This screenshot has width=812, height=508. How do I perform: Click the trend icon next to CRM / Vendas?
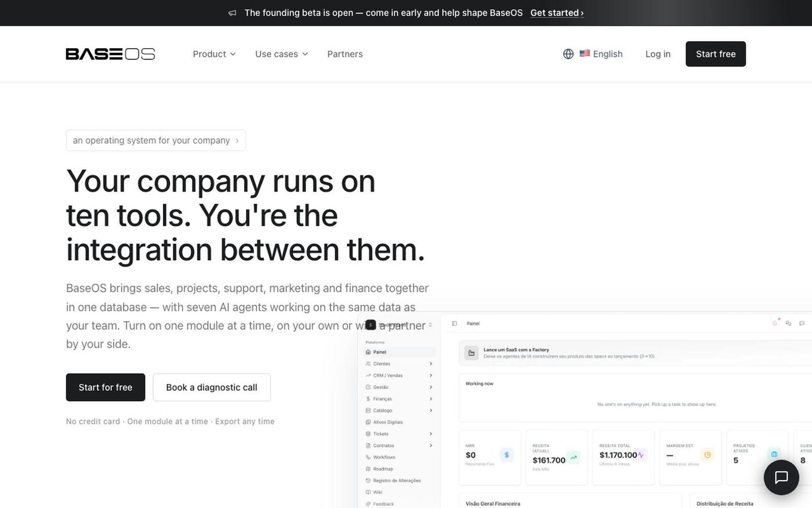(x=368, y=376)
